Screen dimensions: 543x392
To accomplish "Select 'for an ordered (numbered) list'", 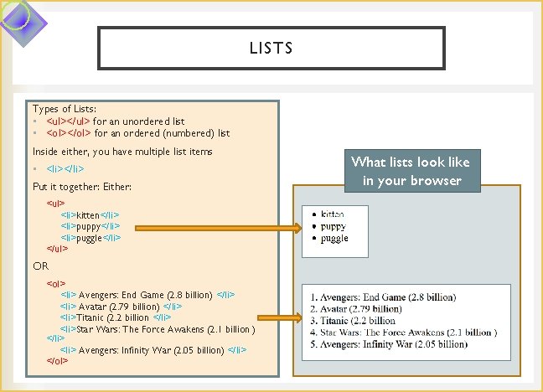I will tap(162, 133).
